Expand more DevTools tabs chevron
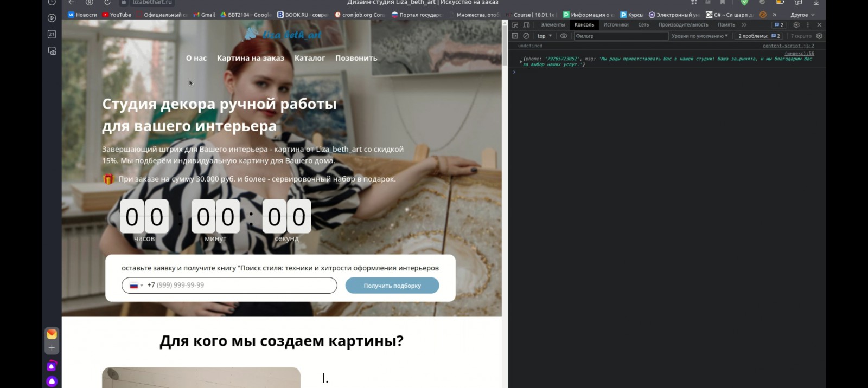 point(744,25)
